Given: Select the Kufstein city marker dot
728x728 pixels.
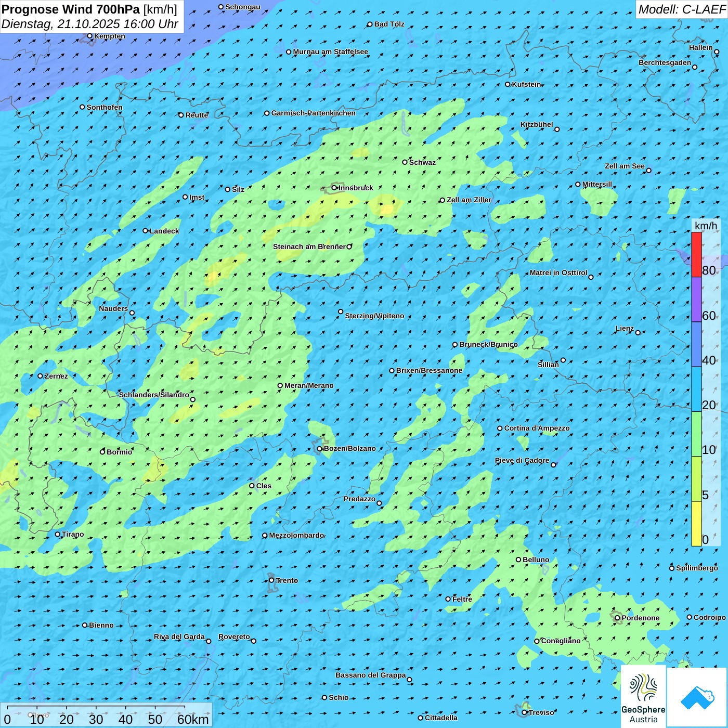Looking at the screenshot, I should 508,84.
